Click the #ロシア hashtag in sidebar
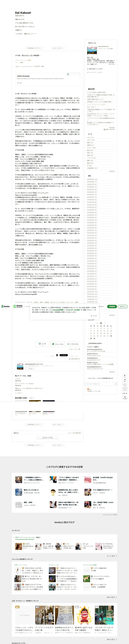This screenshot has width=129, height=644. click(x=100, y=72)
